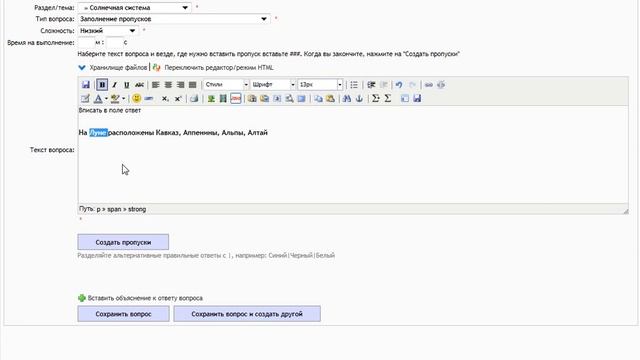Click Сохранить вопрос и создать другой button
Screen dimensions: 640x360
[247, 314]
